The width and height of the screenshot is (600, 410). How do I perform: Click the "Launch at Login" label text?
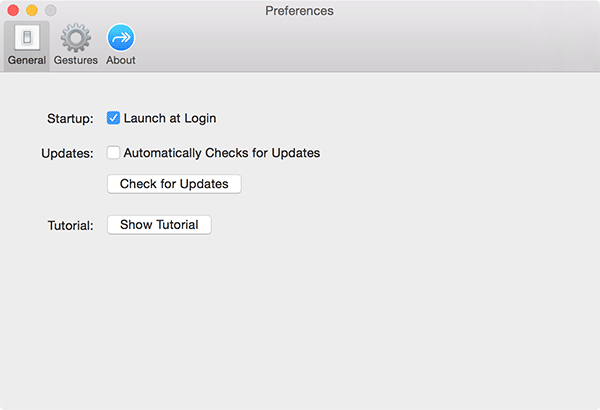pyautogui.click(x=170, y=118)
